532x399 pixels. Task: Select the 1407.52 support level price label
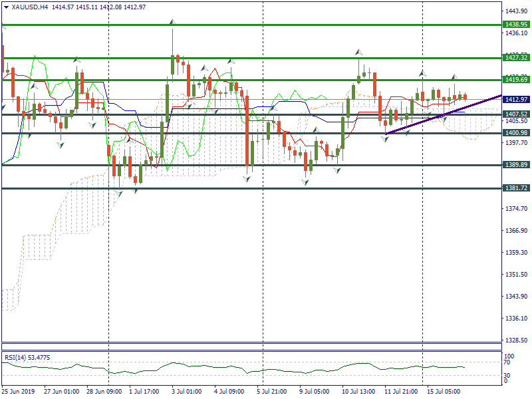pyautogui.click(x=516, y=114)
